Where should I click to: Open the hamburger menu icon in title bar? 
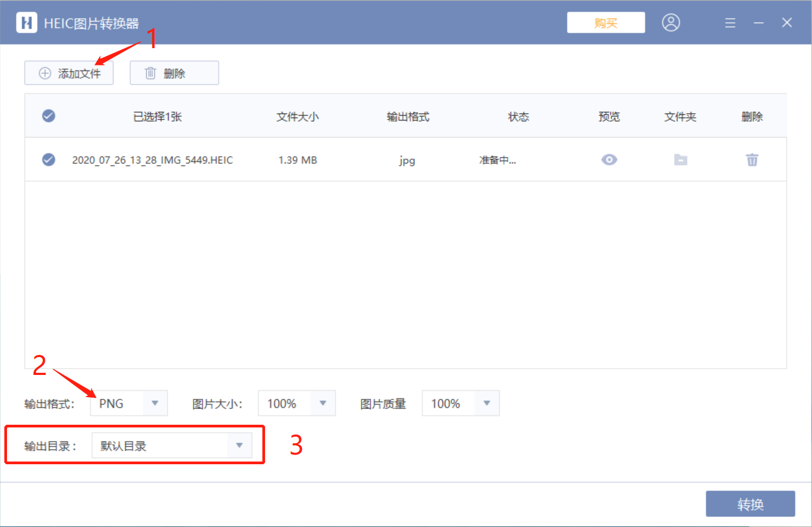pyautogui.click(x=730, y=23)
